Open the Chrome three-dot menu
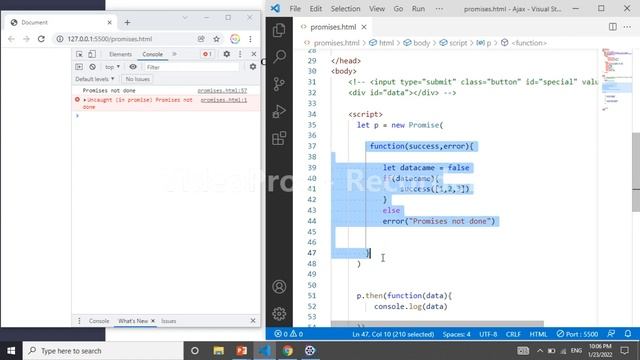640x360 pixels. [250, 39]
